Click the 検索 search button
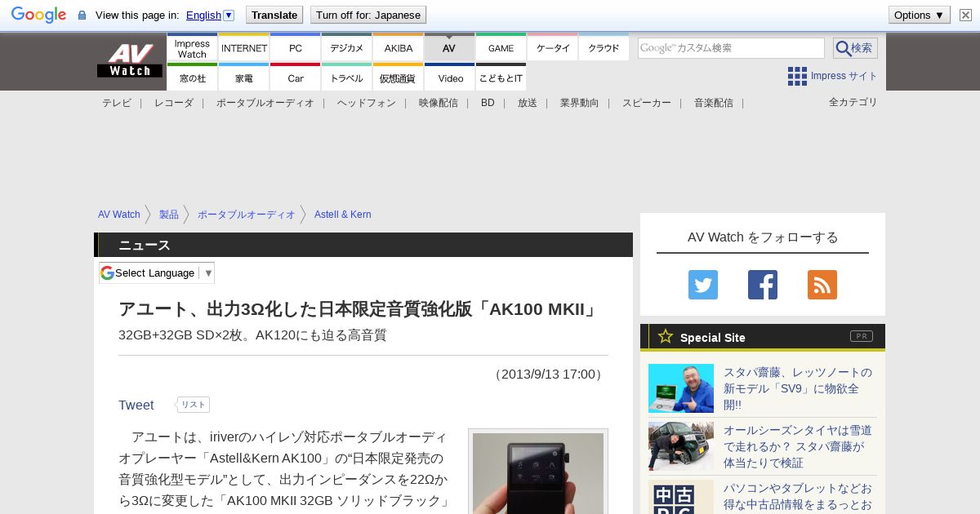 click(855, 48)
